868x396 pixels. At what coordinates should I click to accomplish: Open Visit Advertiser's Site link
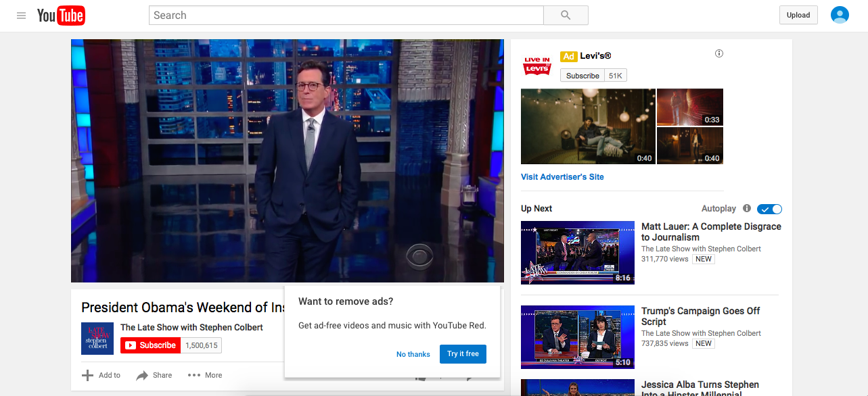[x=562, y=177]
